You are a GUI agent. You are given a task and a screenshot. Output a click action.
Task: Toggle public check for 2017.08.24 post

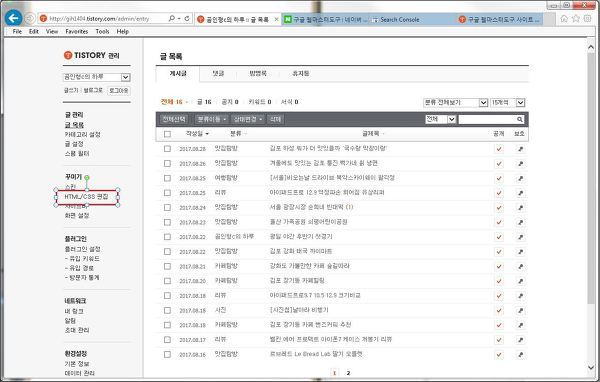coord(499,207)
